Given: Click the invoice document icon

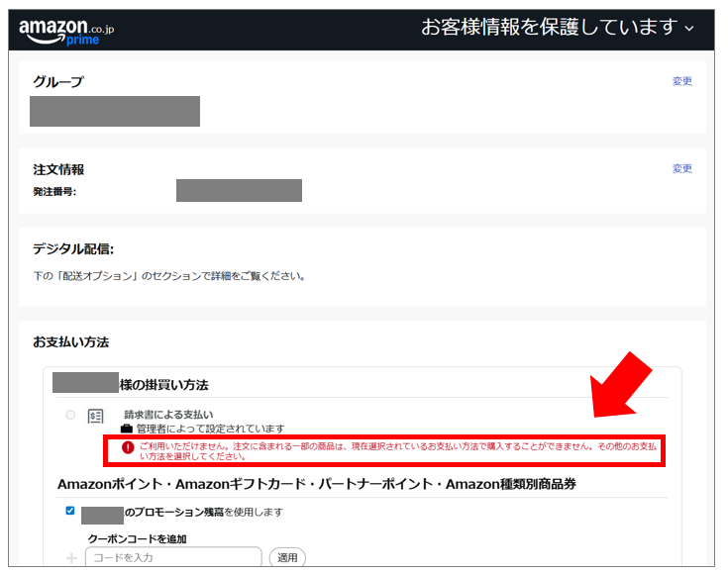Looking at the screenshot, I should tap(96, 417).
